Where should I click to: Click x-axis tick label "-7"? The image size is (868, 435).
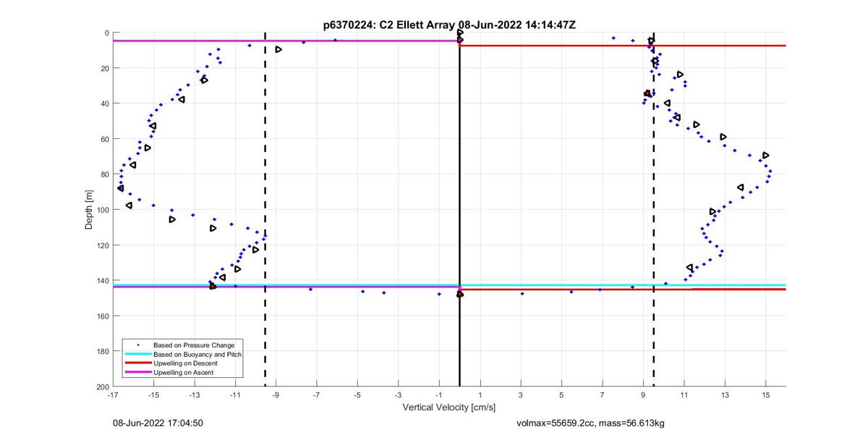coord(316,396)
